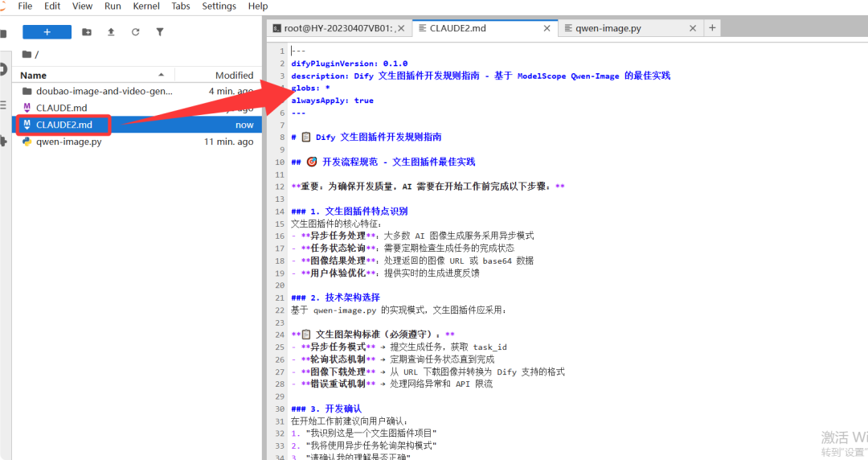Viewport: 868px width, 460px height.
Task: Click the JupyterLab logo icon
Action: [x=2, y=6]
